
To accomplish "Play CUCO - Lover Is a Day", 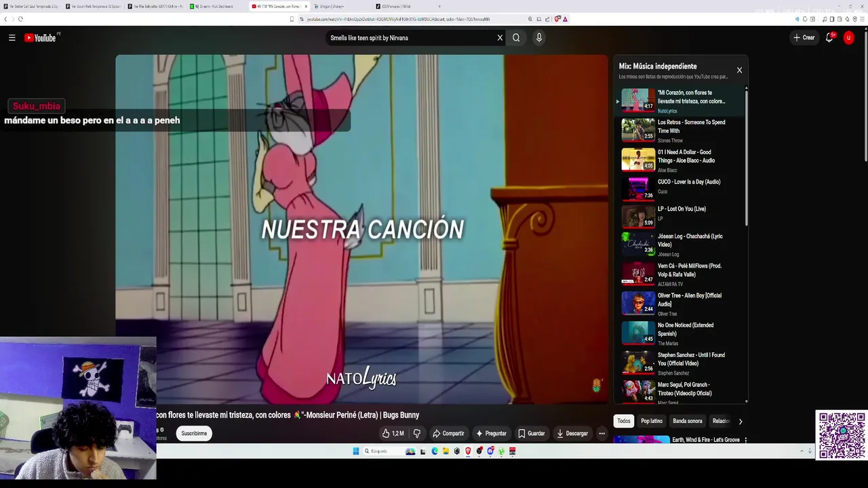I will pyautogui.click(x=682, y=189).
